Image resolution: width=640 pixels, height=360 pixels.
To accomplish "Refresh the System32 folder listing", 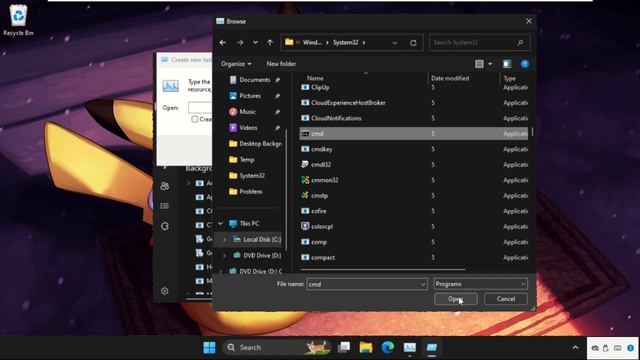I will 413,42.
